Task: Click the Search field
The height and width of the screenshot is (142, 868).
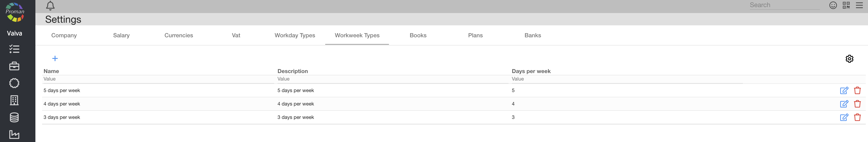Action: pos(784,5)
